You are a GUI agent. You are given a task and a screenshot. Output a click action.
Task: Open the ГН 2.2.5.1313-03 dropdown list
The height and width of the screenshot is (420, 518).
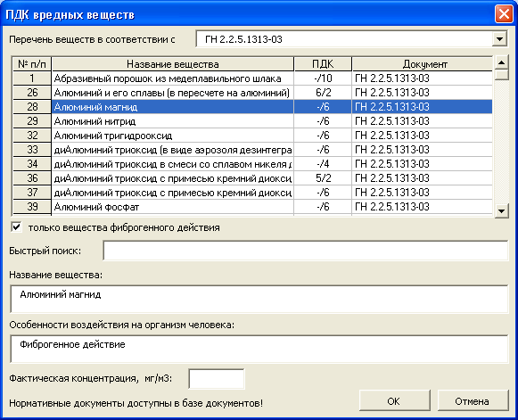(499, 39)
